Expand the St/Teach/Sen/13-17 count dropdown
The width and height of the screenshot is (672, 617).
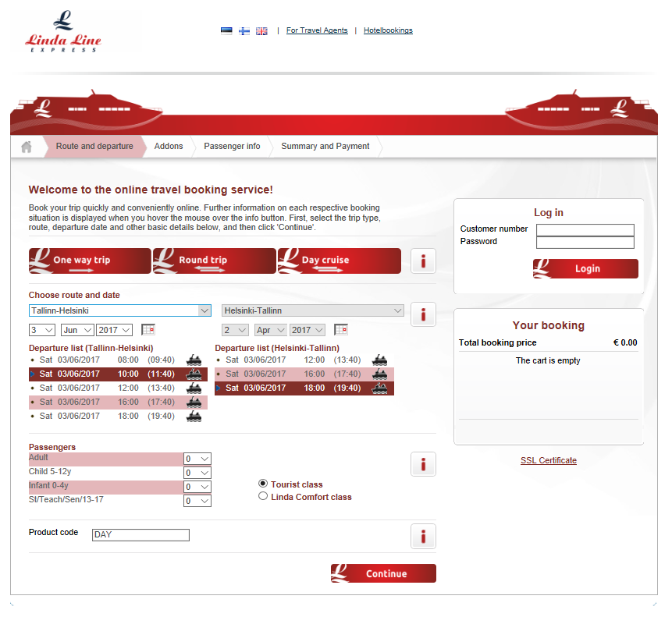197,501
